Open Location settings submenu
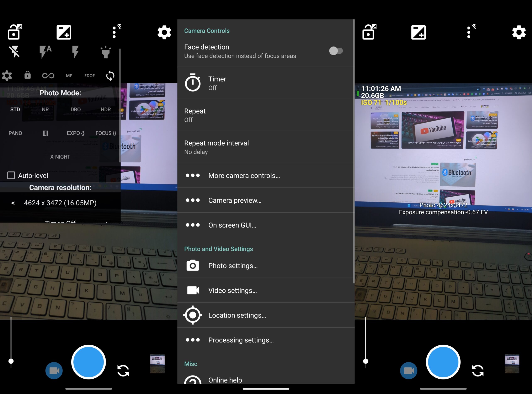 click(266, 315)
